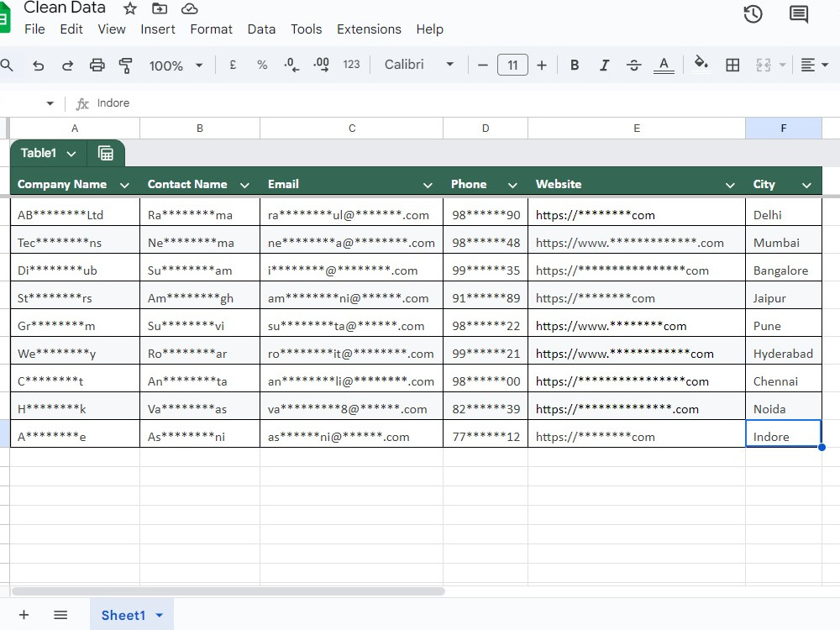Screen dimensions: 840x630
Task: Select column C header
Action: pos(351,128)
